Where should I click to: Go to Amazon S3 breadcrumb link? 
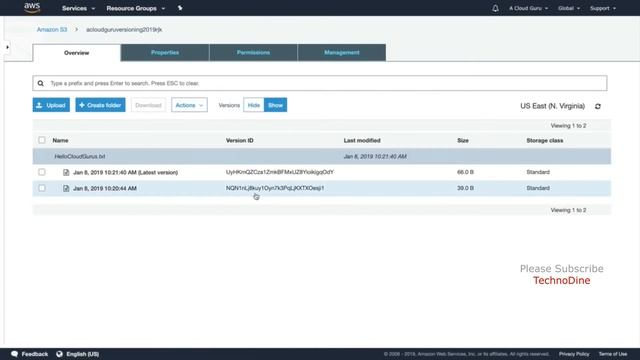52,30
